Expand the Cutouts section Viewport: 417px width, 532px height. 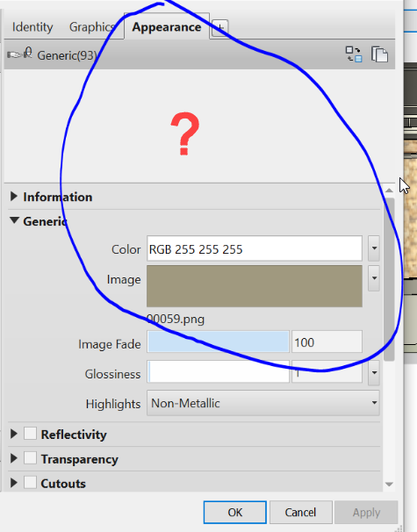pyautogui.click(x=14, y=483)
